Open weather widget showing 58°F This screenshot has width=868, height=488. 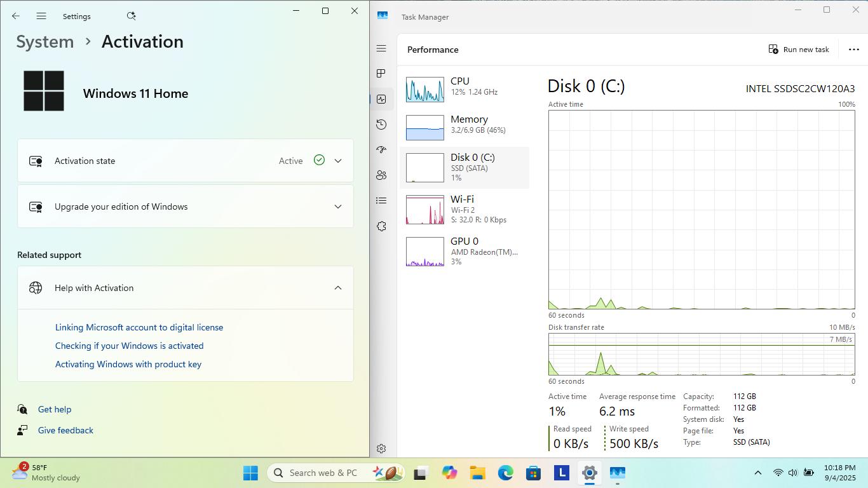(x=46, y=473)
